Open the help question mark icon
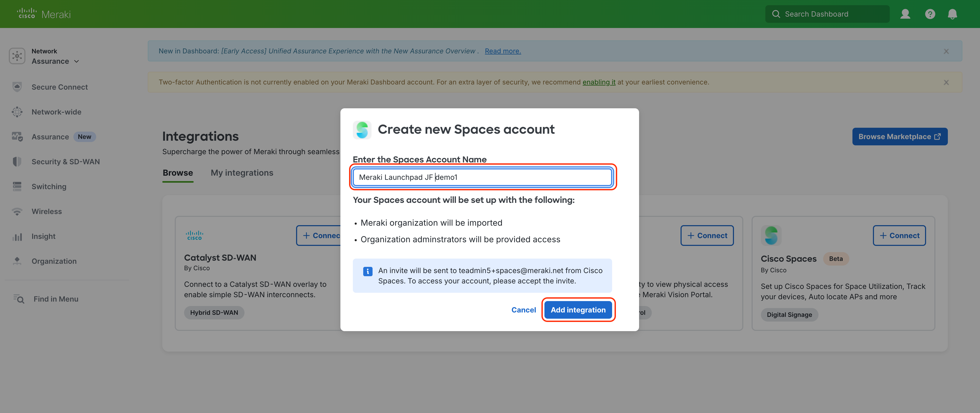This screenshot has width=980, height=413. click(x=930, y=14)
